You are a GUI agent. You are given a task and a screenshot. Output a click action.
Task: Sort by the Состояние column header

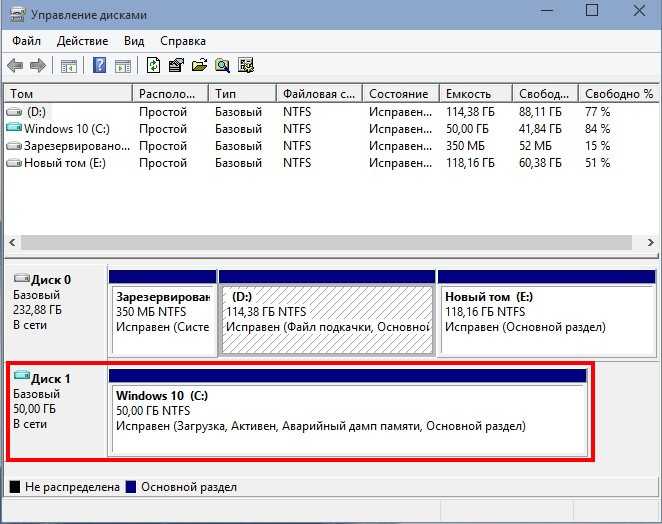(x=401, y=93)
